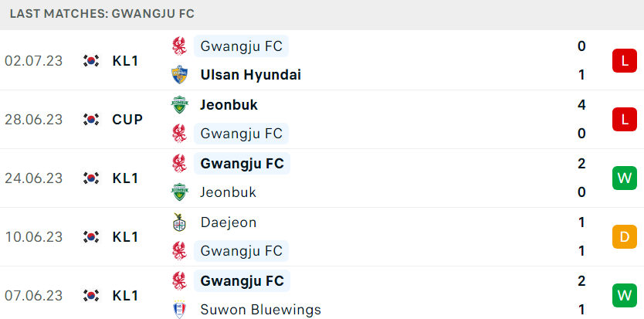Click the orange draw badge for Daejeon match
The width and height of the screenshot is (644, 319).
click(624, 237)
